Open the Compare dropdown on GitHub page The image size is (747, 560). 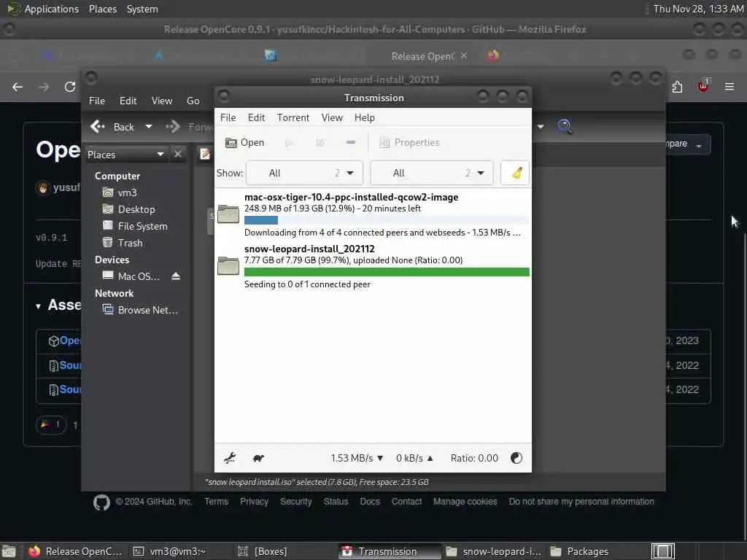[687, 144]
